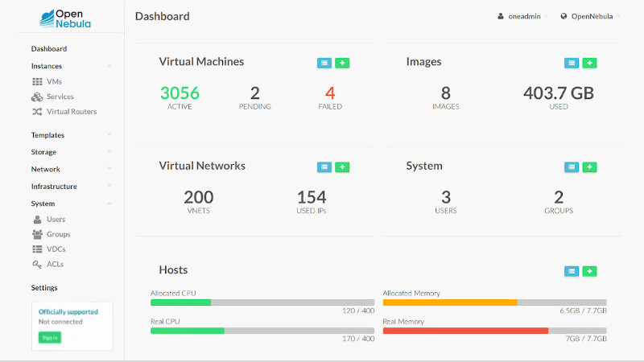Open Groups under System menu
The height and width of the screenshot is (362, 644).
[x=58, y=234]
